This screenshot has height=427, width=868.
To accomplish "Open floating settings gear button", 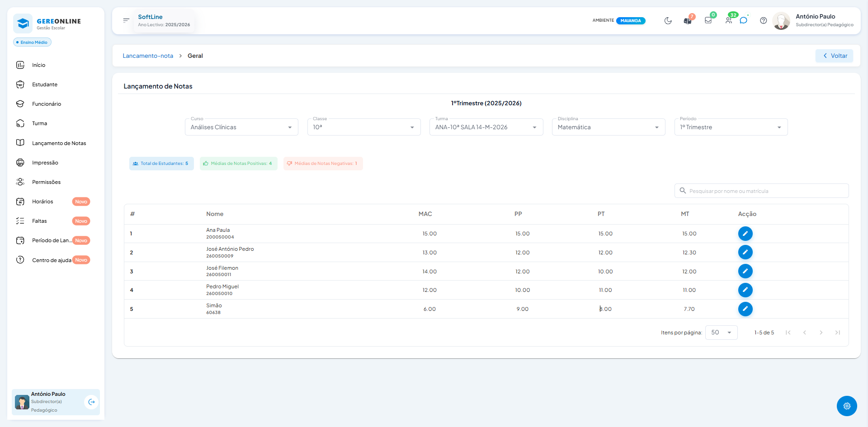I will (x=847, y=406).
